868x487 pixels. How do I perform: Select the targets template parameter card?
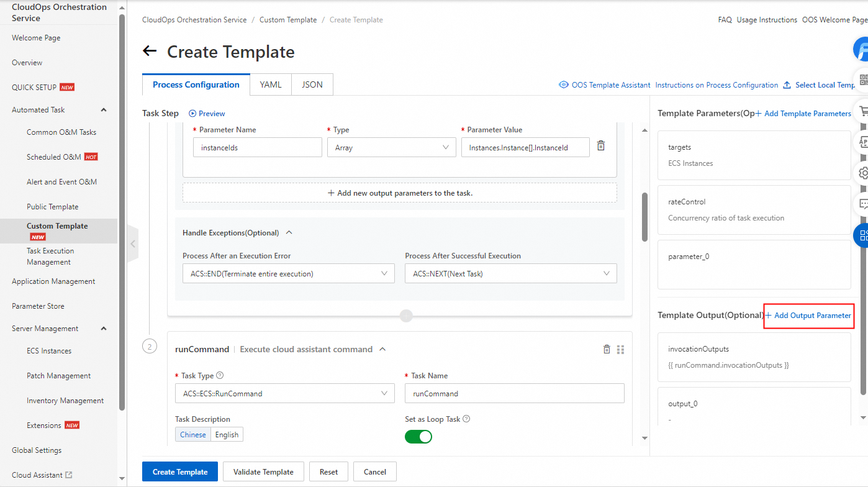tap(754, 155)
